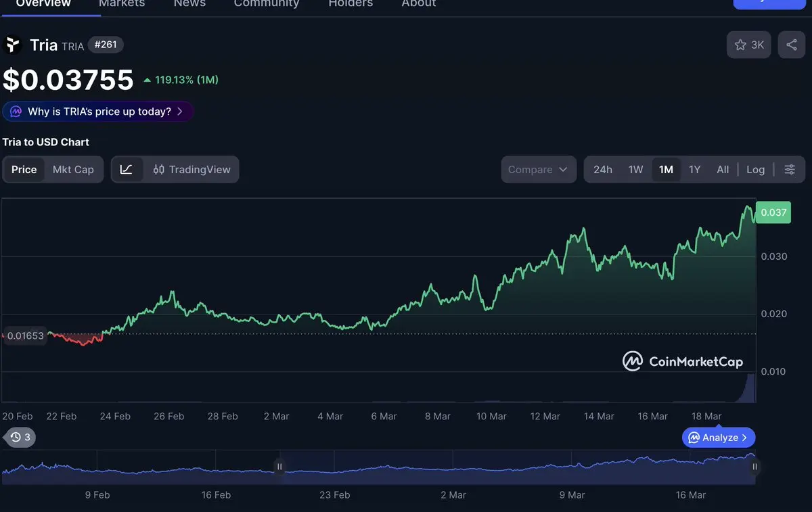Expand the Compare dropdown
The image size is (812, 512).
(x=538, y=169)
